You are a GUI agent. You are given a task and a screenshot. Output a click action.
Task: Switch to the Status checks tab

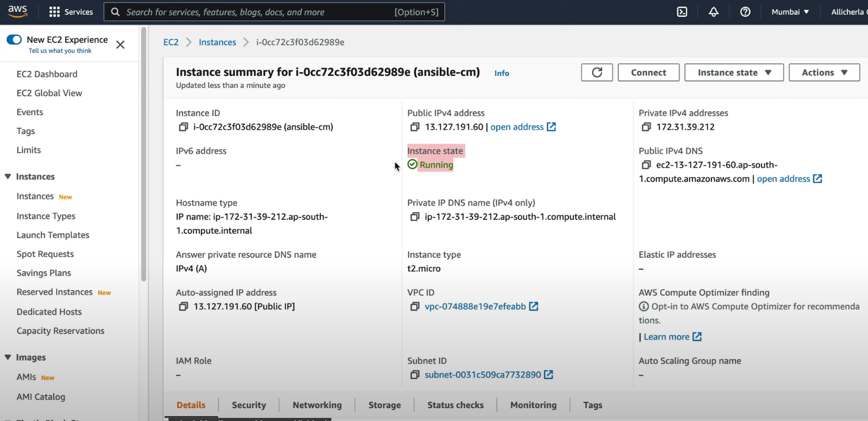point(455,405)
